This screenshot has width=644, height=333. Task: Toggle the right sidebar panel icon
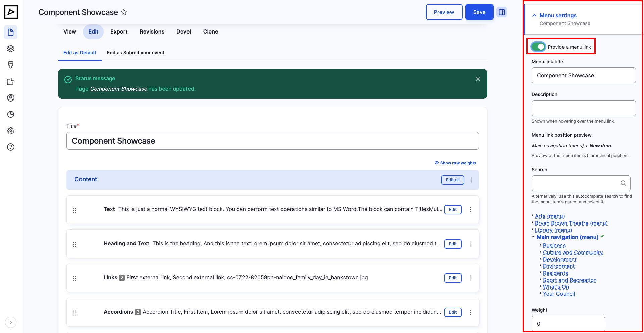[502, 12]
